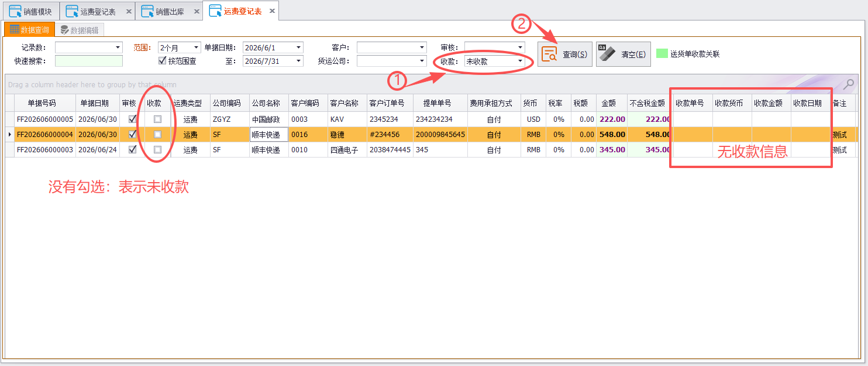Viewport: 868px width, 366px height.
Task: Open the 单据日期 start date picker 2026/6/1
Action: click(x=299, y=47)
